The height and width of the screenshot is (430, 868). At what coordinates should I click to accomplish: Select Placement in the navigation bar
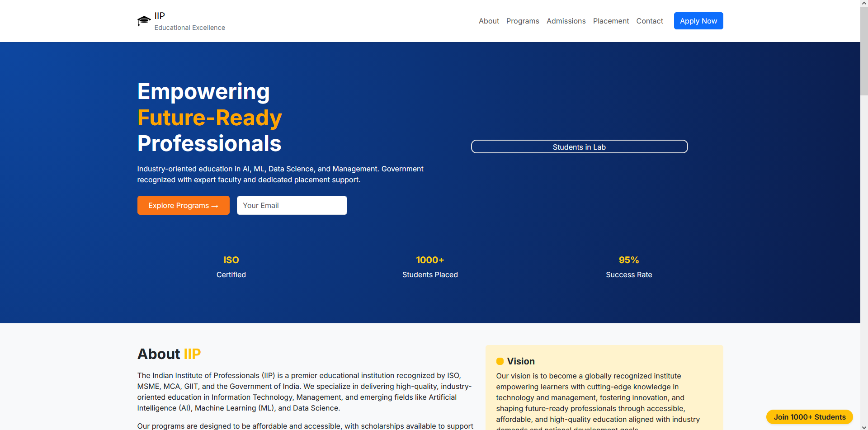click(x=611, y=21)
